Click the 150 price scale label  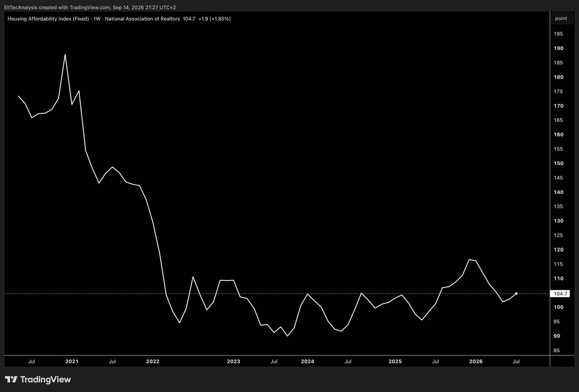558,163
